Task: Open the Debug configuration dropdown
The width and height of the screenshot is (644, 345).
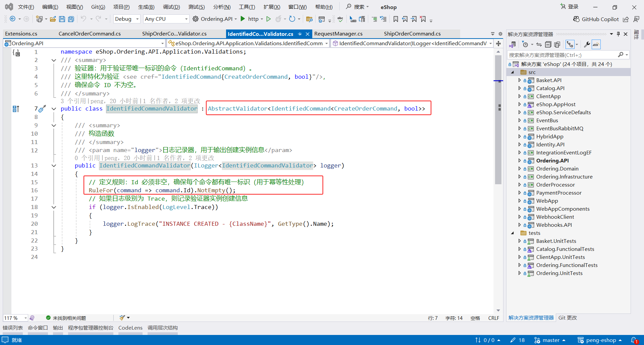Action: click(127, 19)
